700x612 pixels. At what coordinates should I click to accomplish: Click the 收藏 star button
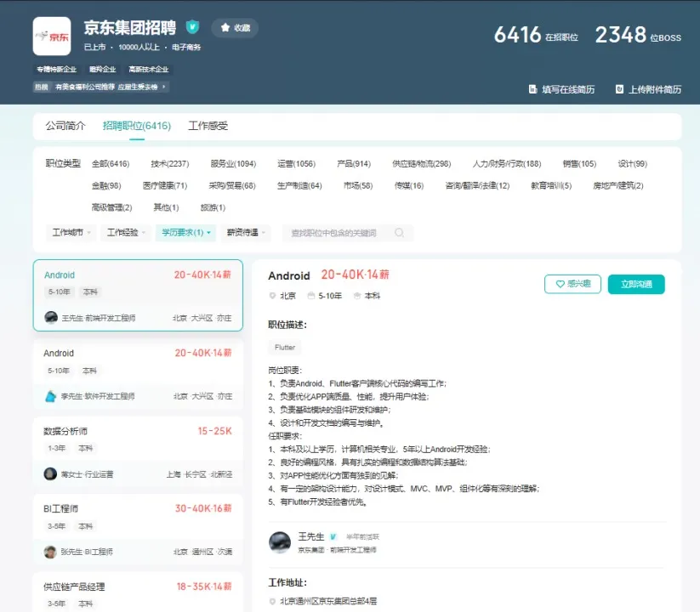236,28
